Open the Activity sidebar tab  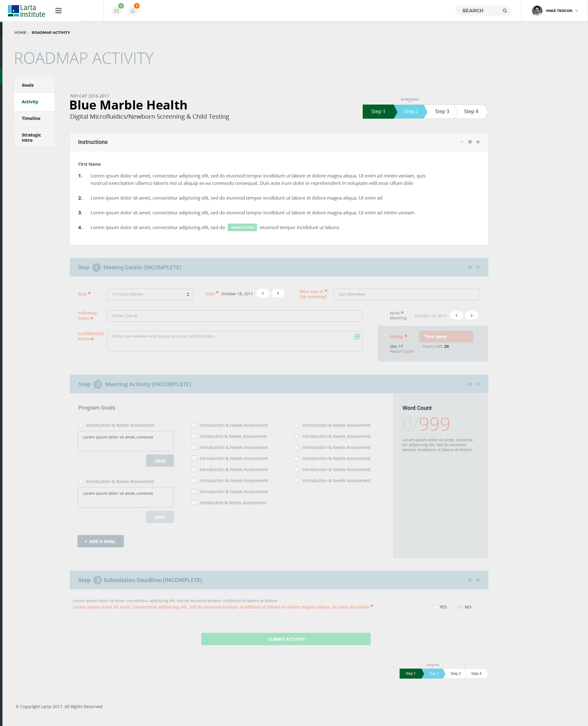point(34,102)
